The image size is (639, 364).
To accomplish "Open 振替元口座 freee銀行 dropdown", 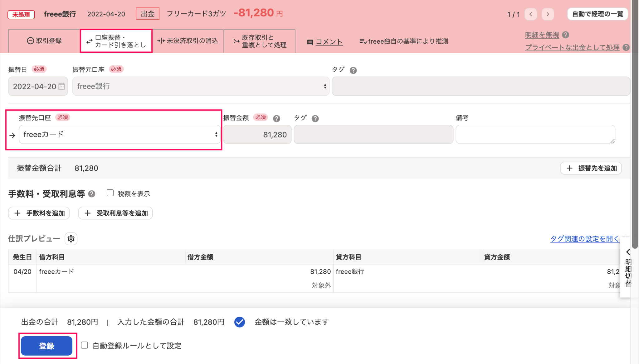I will 201,86.
